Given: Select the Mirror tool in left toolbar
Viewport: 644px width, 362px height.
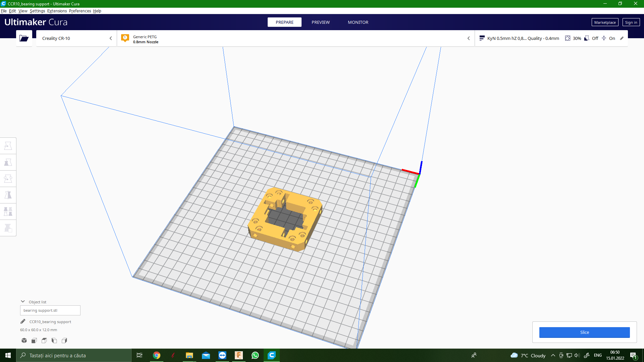Looking at the screenshot, I should coord(8,195).
